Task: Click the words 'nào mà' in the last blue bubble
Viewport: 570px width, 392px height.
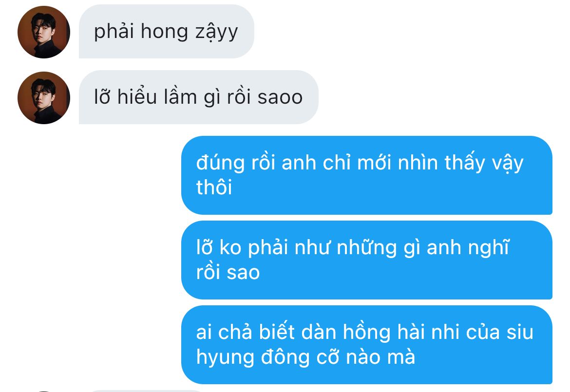Action: pos(380,357)
